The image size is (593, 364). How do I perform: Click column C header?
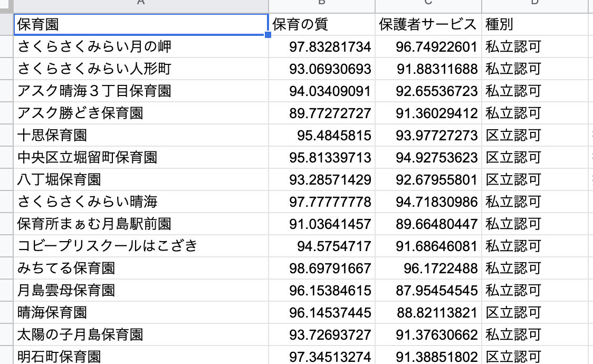[x=428, y=6]
